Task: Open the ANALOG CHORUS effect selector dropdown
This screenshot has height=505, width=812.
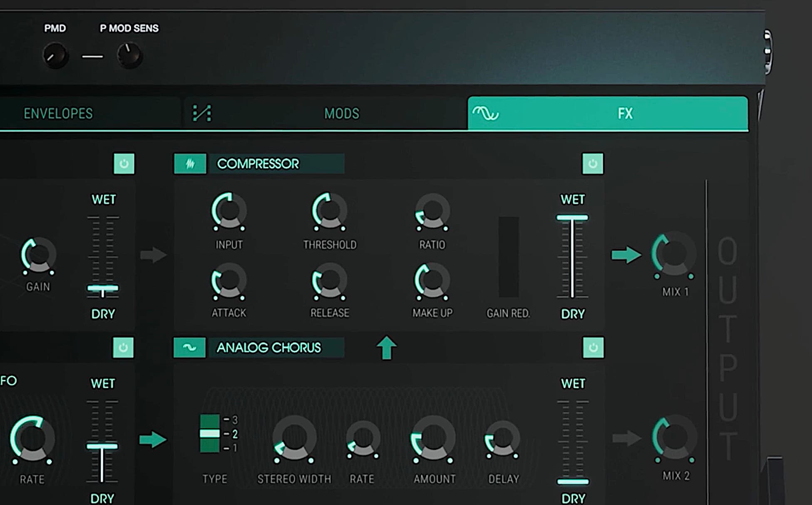Action: pos(276,347)
